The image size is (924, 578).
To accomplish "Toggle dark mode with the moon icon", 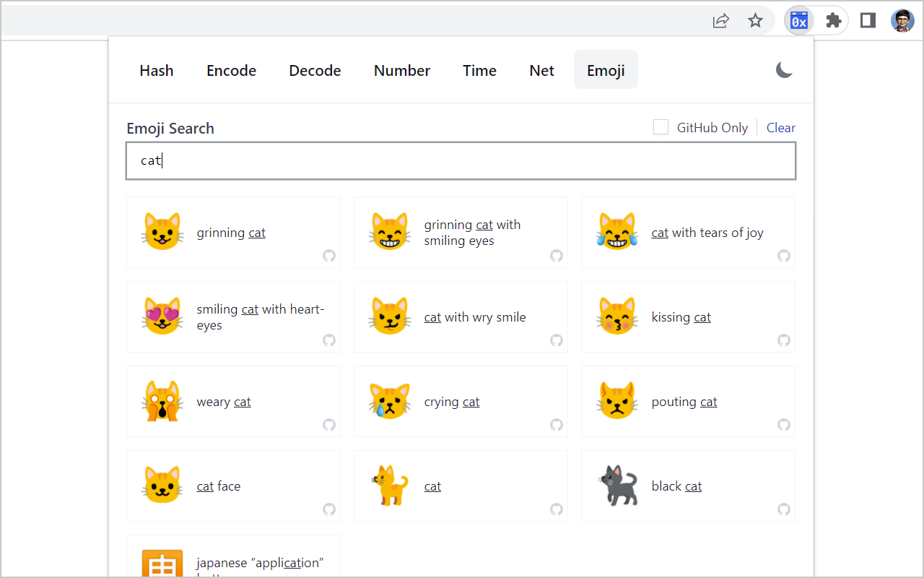I will [784, 70].
